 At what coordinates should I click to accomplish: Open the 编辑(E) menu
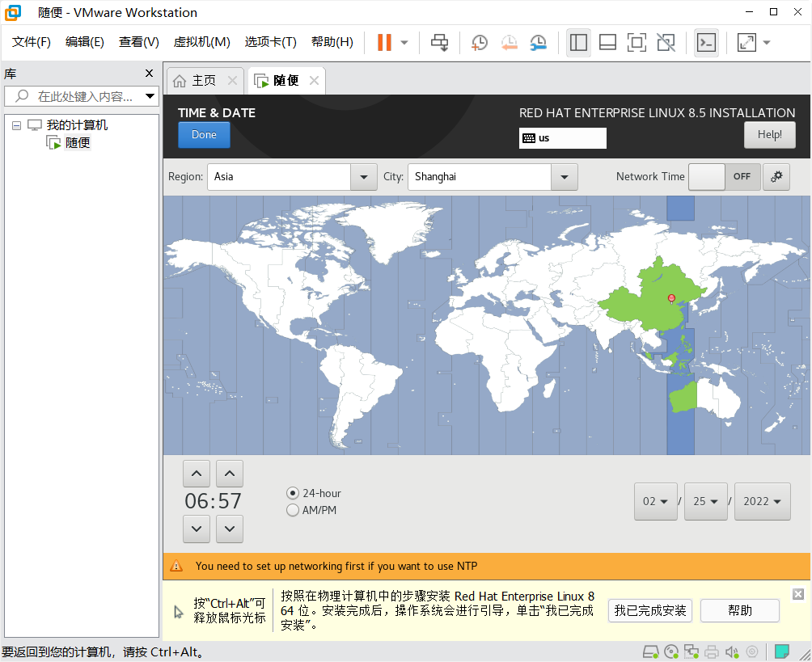[84, 42]
